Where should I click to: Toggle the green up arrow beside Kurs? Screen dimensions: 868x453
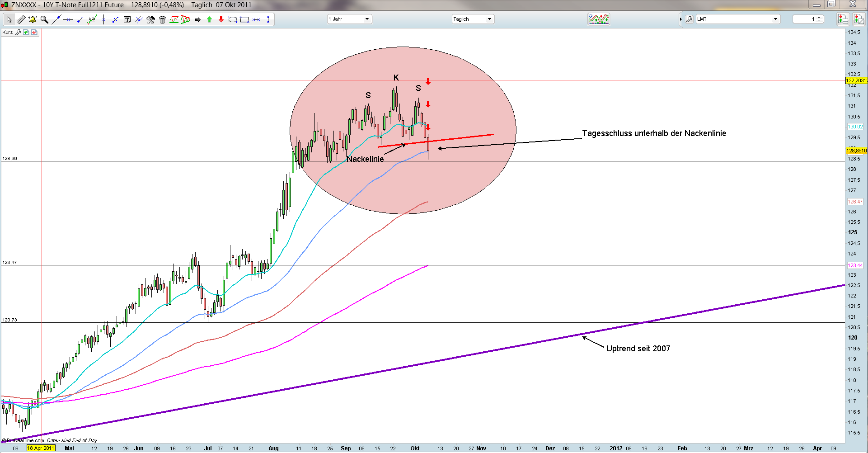(26, 33)
